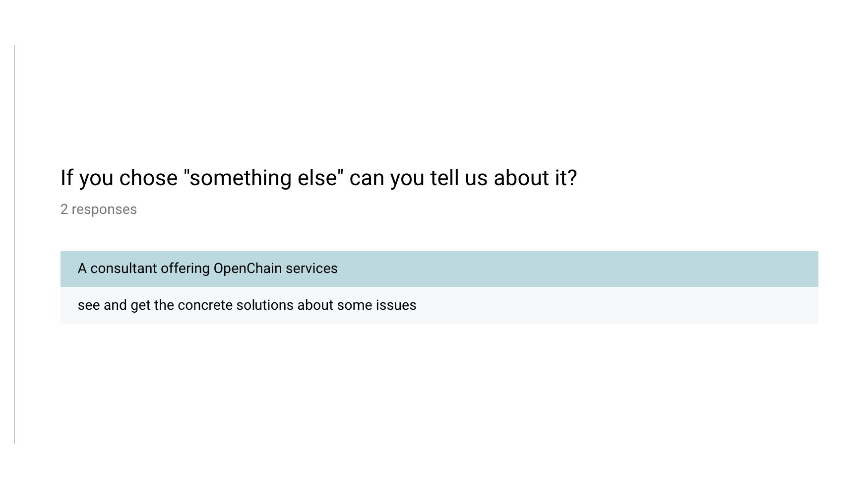
Task: Click the word "responses" under the heading
Action: [104, 210]
